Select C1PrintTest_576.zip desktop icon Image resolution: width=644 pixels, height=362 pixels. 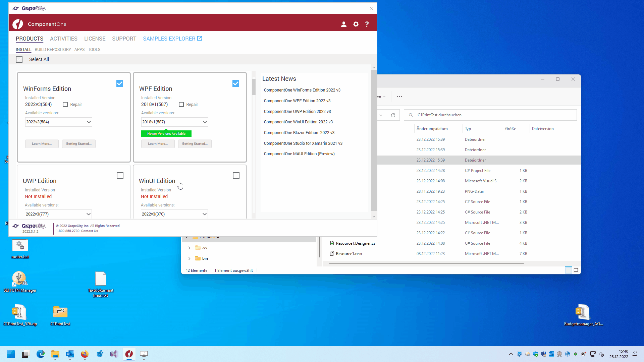[20, 315]
